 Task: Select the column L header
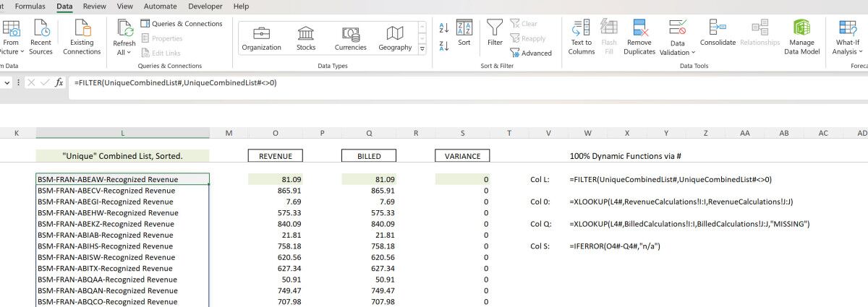122,133
